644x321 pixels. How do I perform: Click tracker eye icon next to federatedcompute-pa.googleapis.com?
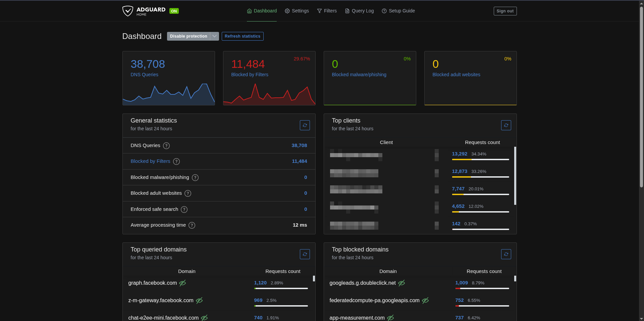tap(425, 301)
